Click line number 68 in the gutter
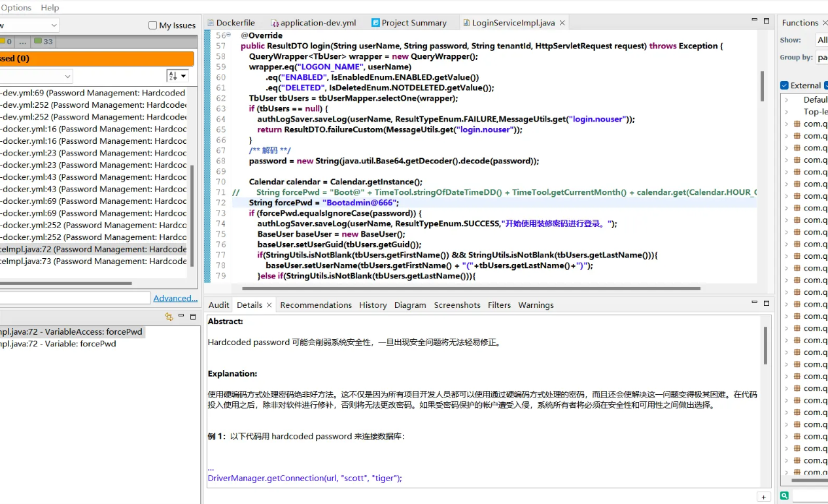 point(220,161)
